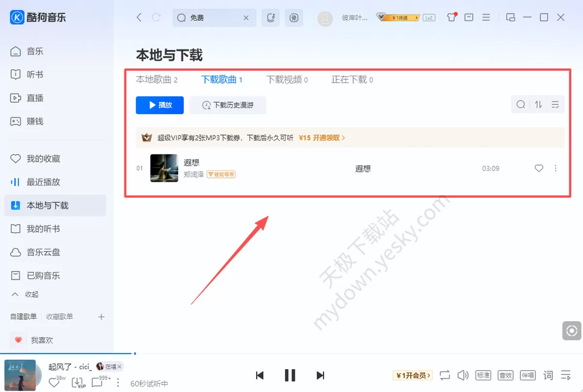This screenshot has height=392, width=583.
Task: Click the blue 播放 play button
Action: [160, 105]
